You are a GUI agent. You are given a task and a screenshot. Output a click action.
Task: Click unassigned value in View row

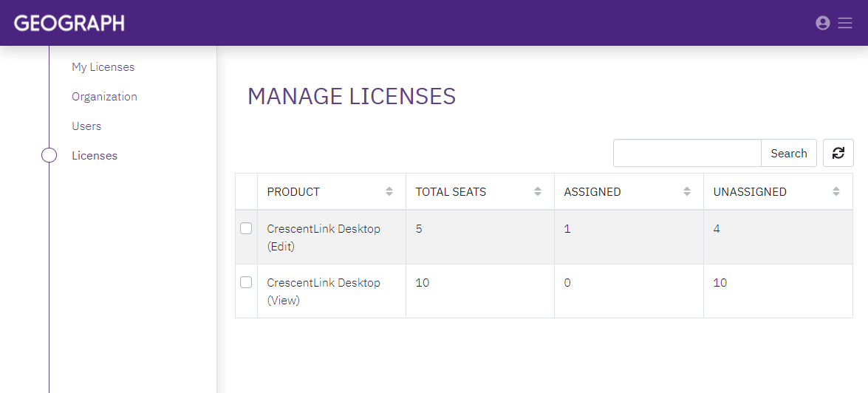click(x=720, y=283)
